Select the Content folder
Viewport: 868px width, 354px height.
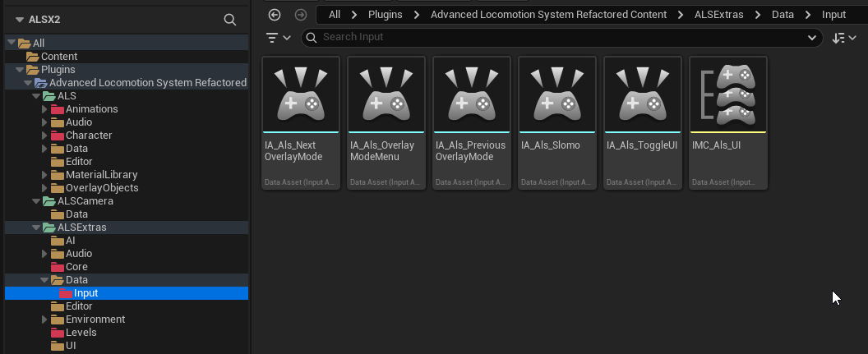[x=59, y=57]
